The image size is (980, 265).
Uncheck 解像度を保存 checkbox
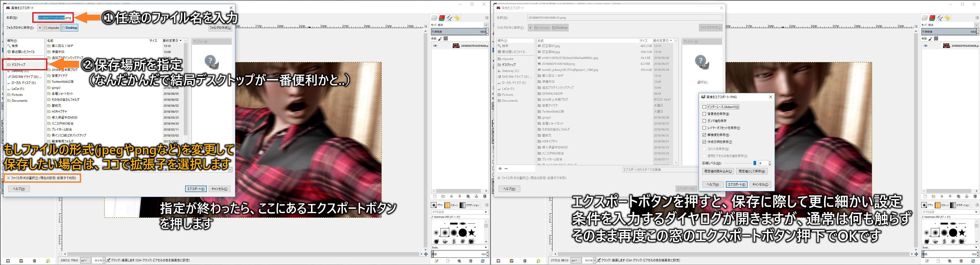pos(704,135)
